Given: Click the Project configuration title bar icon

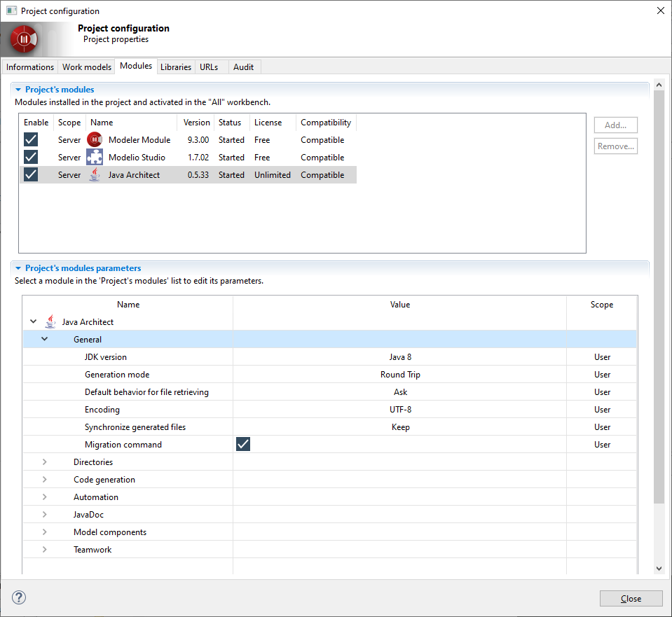Looking at the screenshot, I should pyautogui.click(x=11, y=11).
